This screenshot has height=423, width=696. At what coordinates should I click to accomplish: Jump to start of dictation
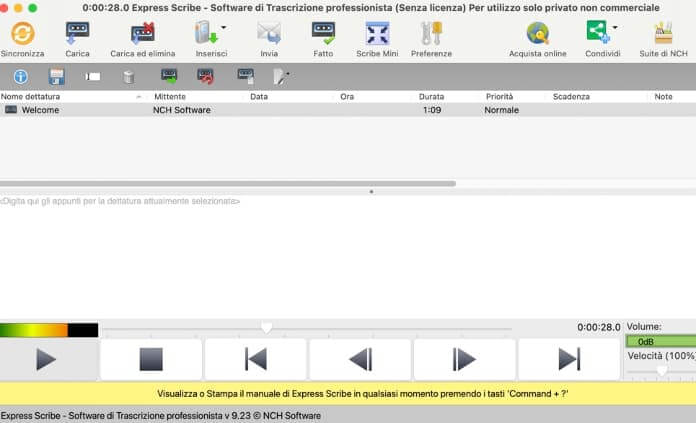(x=256, y=360)
